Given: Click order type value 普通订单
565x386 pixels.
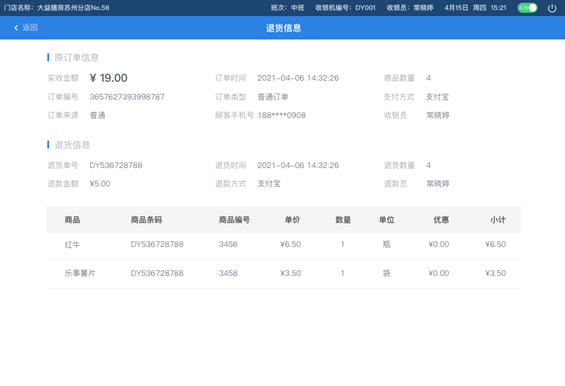Looking at the screenshot, I should pos(273,97).
